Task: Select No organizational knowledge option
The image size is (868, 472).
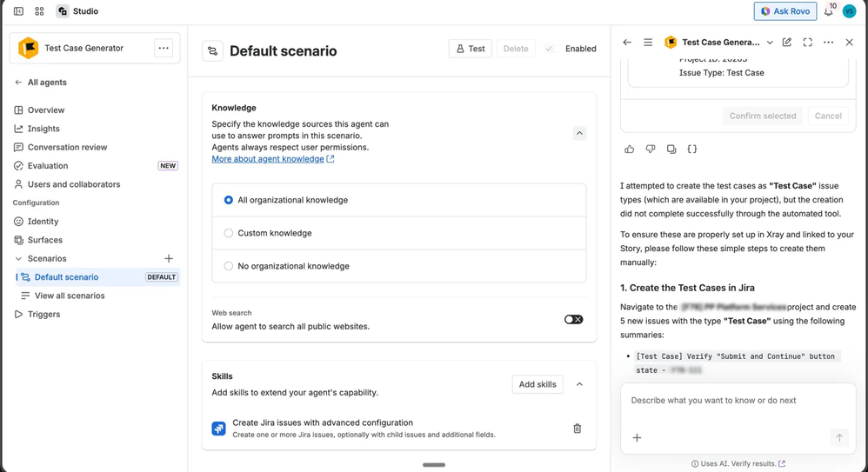Action: pyautogui.click(x=229, y=266)
